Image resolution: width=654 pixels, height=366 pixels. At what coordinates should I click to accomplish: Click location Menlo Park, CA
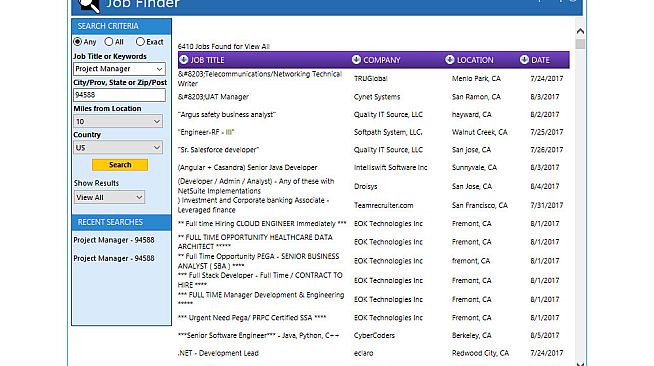pyautogui.click(x=476, y=78)
